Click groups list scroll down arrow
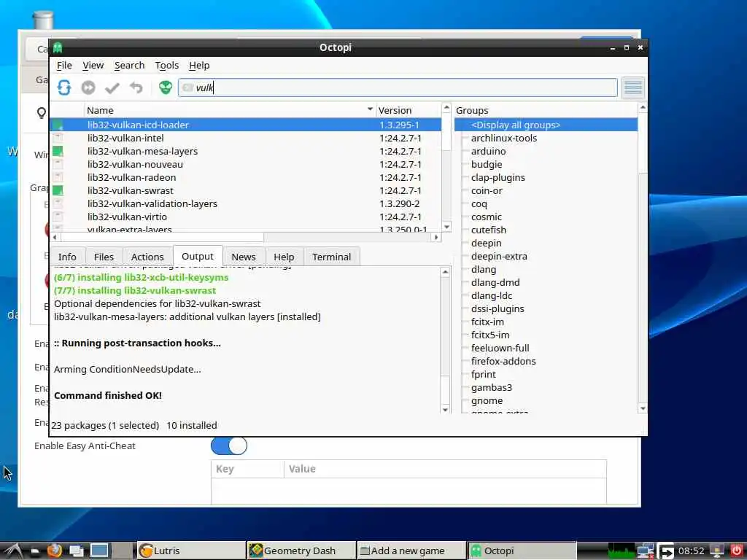747x560 pixels. [643, 408]
